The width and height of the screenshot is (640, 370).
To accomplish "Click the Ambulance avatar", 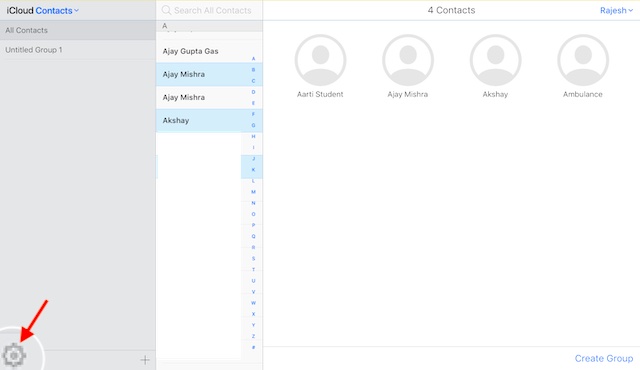I will pyautogui.click(x=583, y=60).
